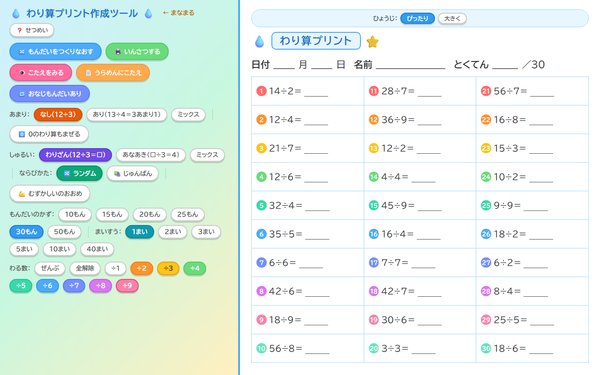The width and height of the screenshot is (600, 375).
Task: Toggle うらめんにこたえ option
Action: click(x=113, y=73)
